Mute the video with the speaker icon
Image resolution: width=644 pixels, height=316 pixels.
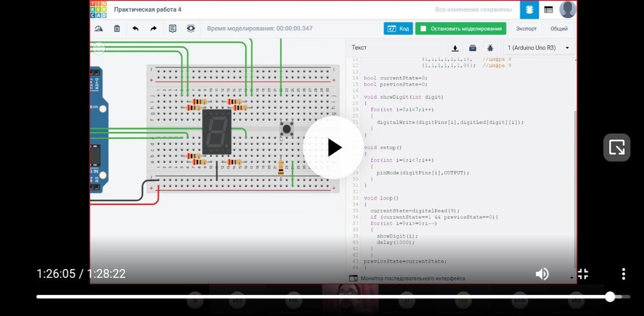542,274
